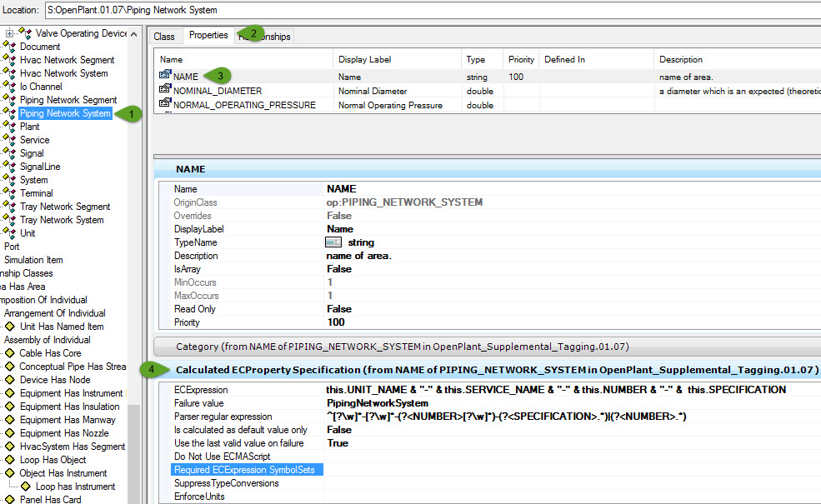Click the class icon beside Piping Network Segment

click(x=9, y=100)
